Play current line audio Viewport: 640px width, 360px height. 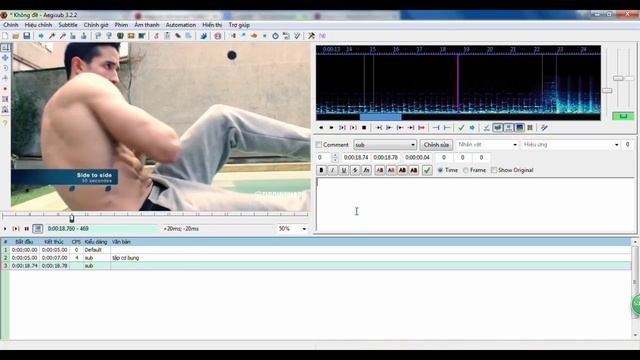click(x=353, y=128)
